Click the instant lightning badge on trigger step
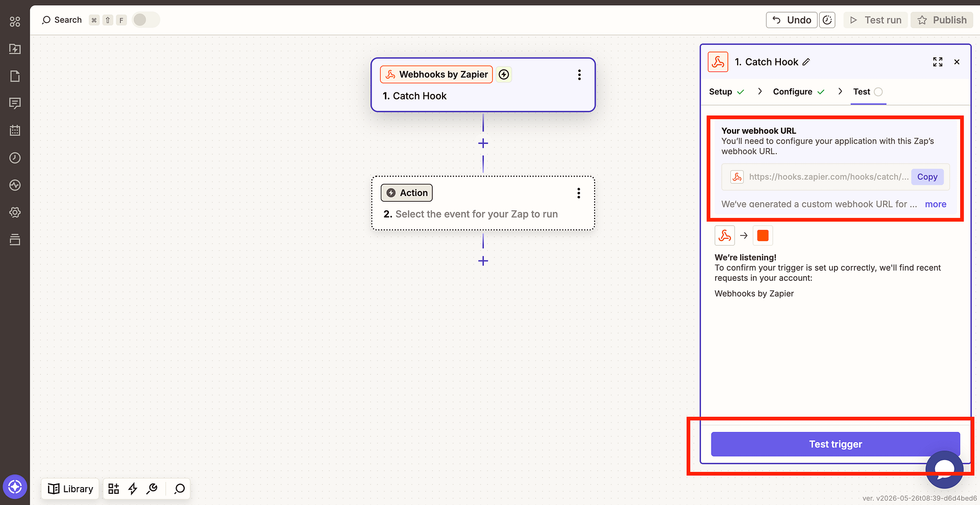This screenshot has height=505, width=980. (x=504, y=75)
